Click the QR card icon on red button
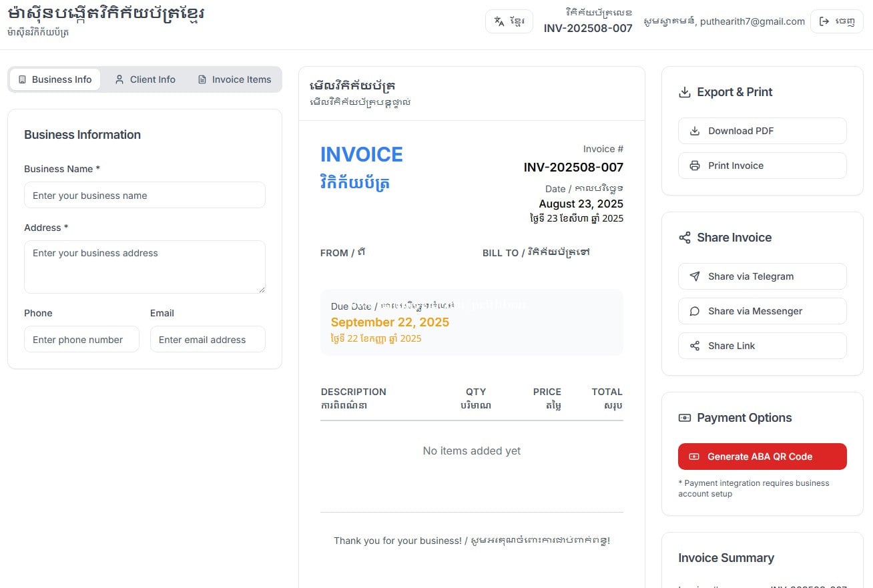The width and height of the screenshot is (873, 588). coord(694,457)
